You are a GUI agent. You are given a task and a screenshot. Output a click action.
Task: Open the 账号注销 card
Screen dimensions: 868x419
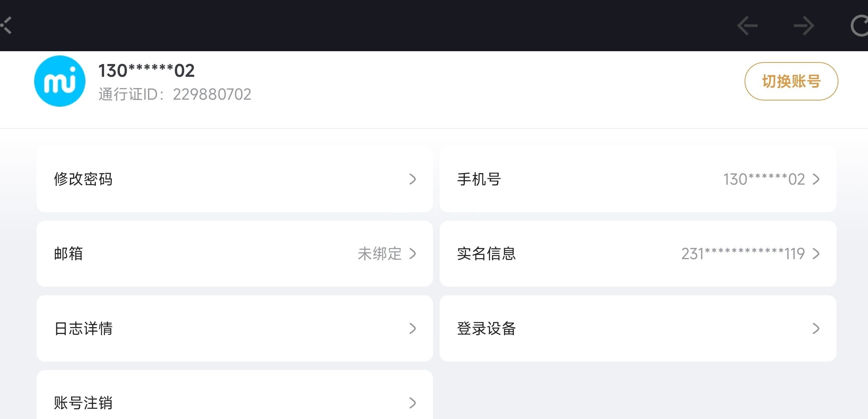[x=235, y=395]
